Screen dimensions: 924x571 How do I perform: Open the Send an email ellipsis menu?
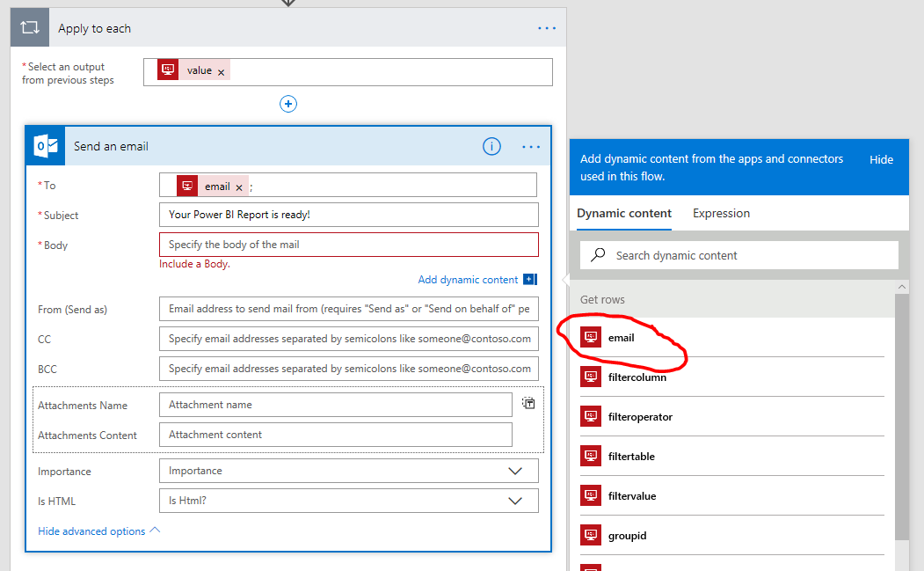point(531,147)
